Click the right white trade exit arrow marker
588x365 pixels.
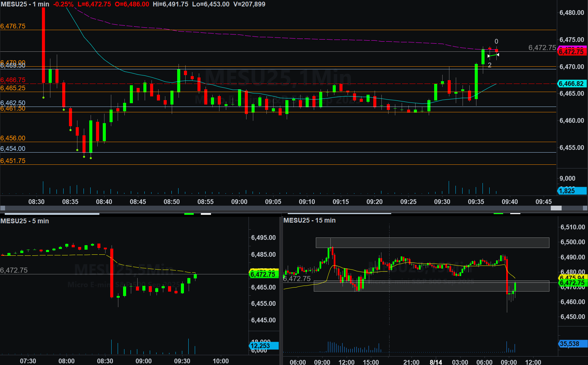click(498, 54)
